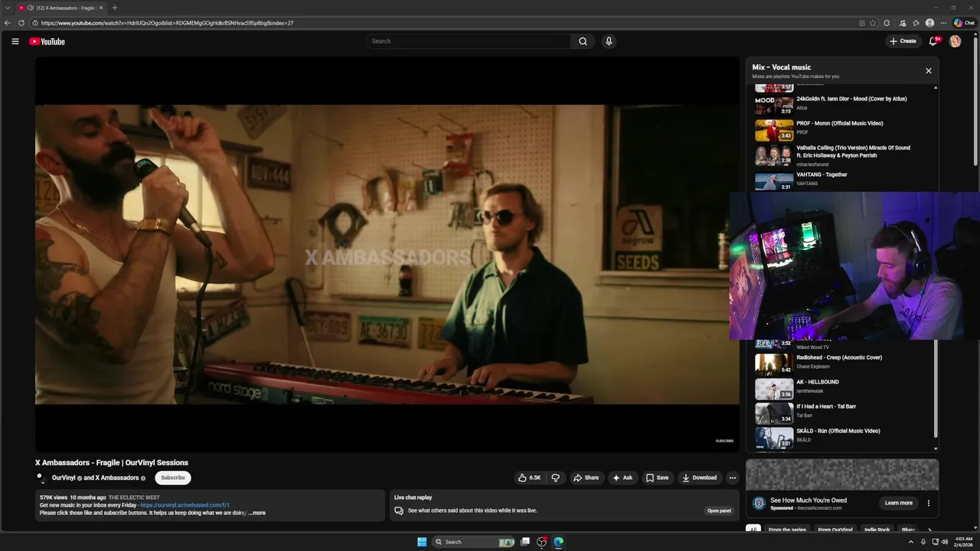Click the search magnifier button
This screenshot has width=980, height=551.
pyautogui.click(x=583, y=41)
